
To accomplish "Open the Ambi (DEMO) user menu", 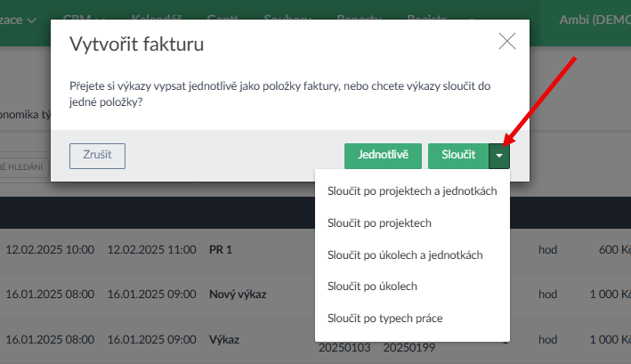I will coord(594,19).
